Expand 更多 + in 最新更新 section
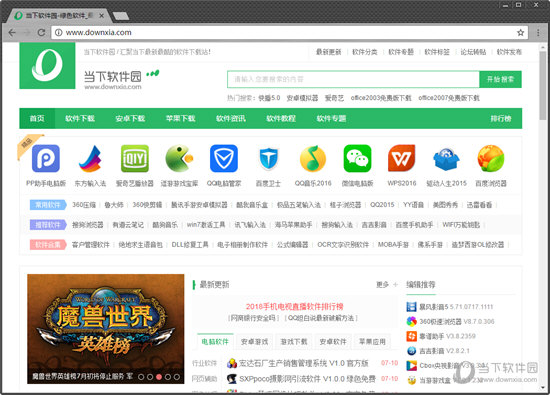Viewport: 550px width, 395px height. coord(387,284)
